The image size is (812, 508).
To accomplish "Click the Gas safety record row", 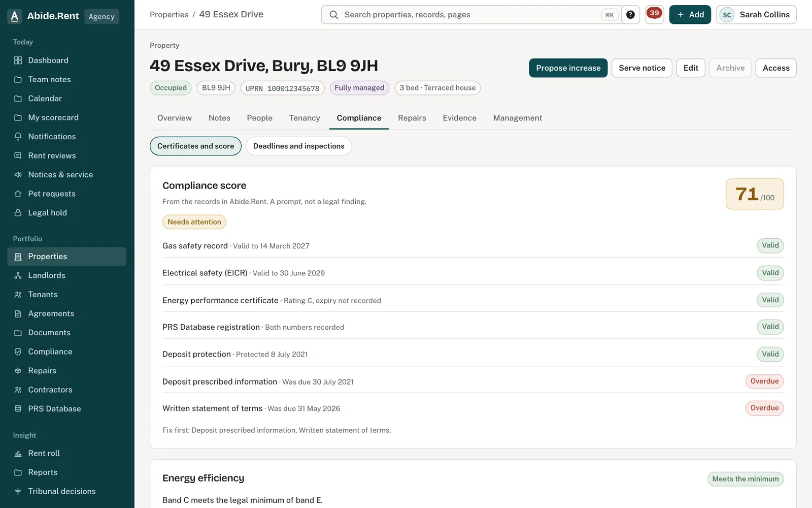I will [473, 246].
